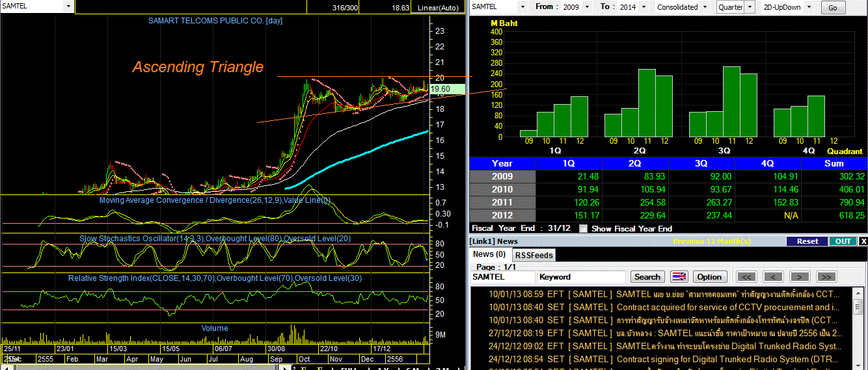This screenshot has height=370, width=868.
Task: Click the SAMTEL news symbol field
Action: click(502, 277)
